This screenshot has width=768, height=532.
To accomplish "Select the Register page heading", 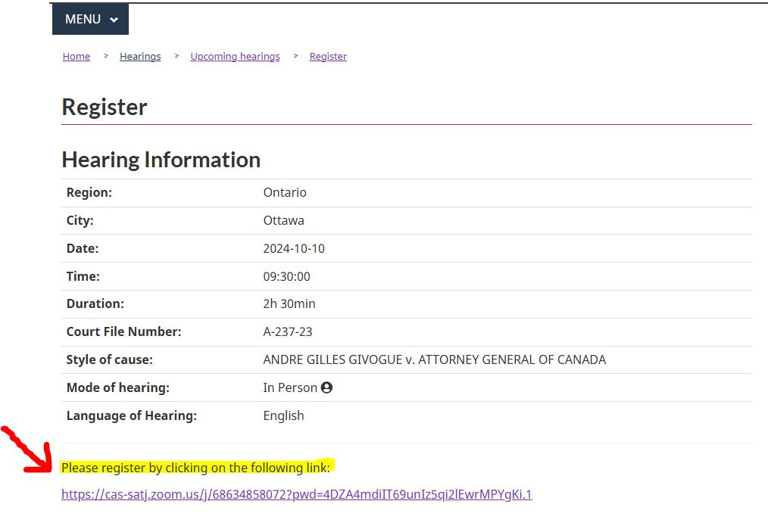I will pos(105,107).
